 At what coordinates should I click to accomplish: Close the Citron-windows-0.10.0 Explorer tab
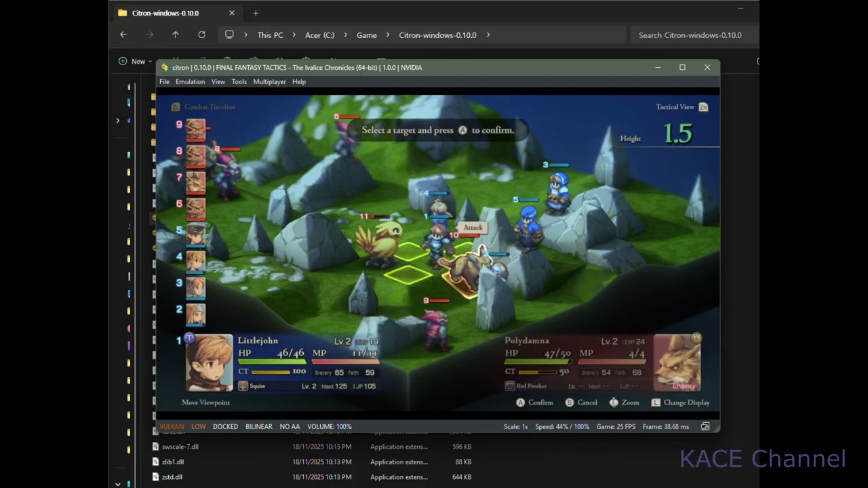point(232,13)
